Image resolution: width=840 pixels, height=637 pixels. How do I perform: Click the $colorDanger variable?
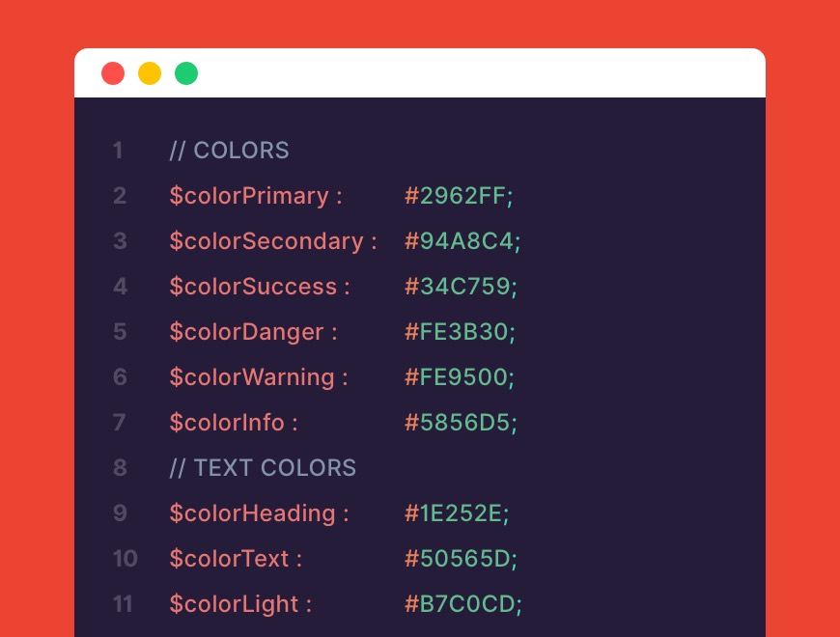pos(246,332)
